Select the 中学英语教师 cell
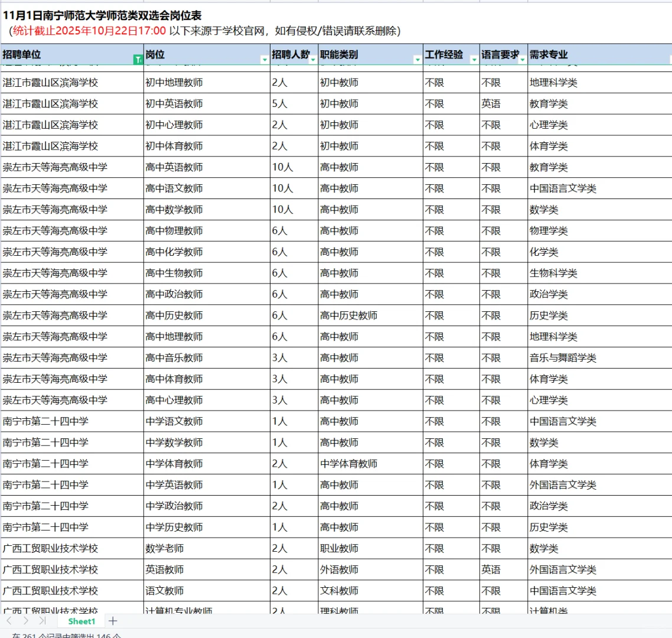This screenshot has height=638, width=672. [207, 484]
